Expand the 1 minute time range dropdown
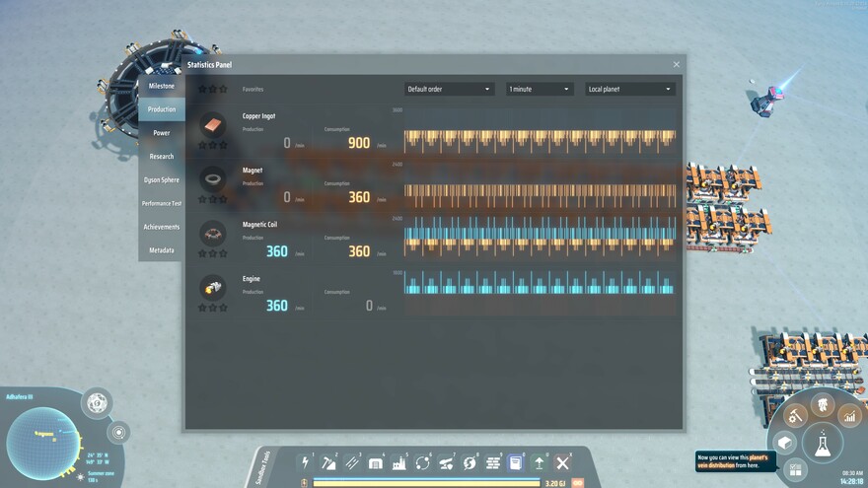 click(x=540, y=89)
